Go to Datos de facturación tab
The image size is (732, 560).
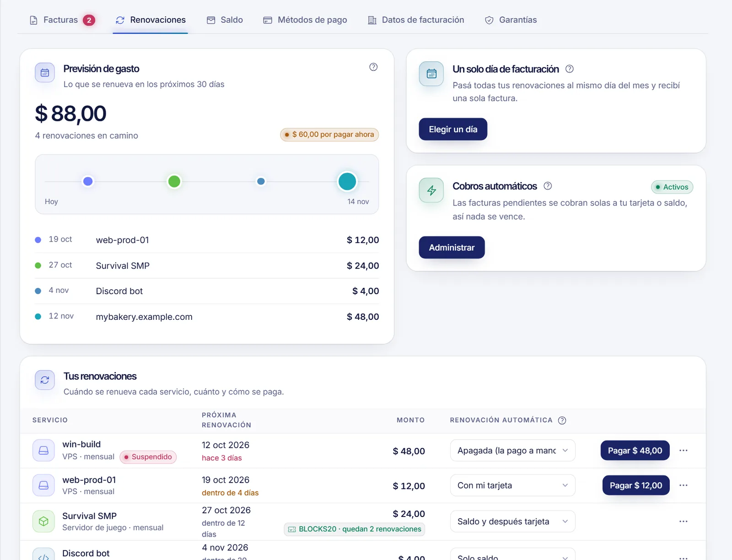point(416,20)
